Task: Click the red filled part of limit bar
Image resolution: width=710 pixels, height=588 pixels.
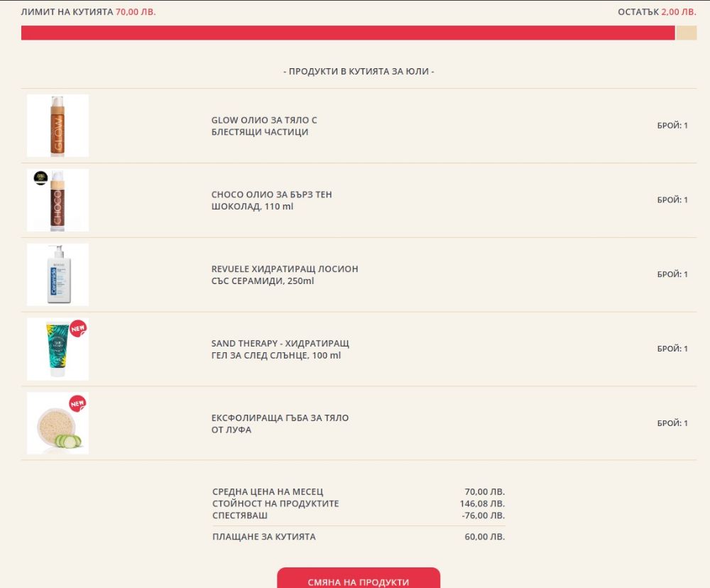Action: click(x=348, y=33)
